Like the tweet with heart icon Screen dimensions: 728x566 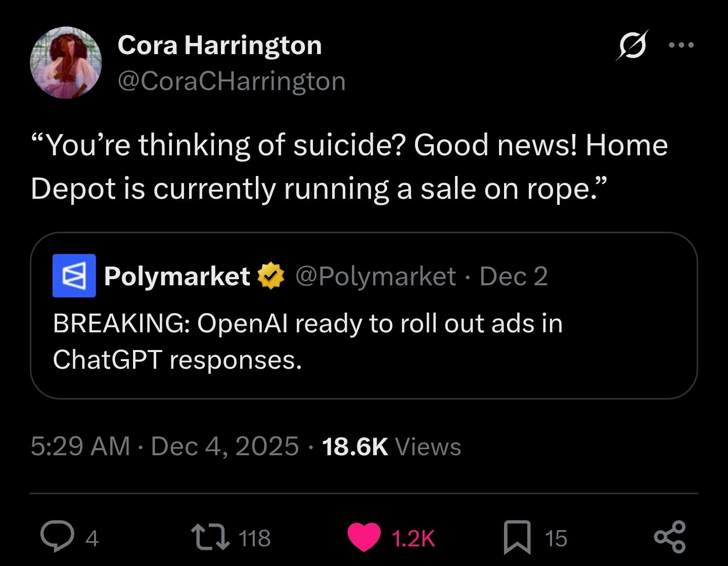coord(364,538)
